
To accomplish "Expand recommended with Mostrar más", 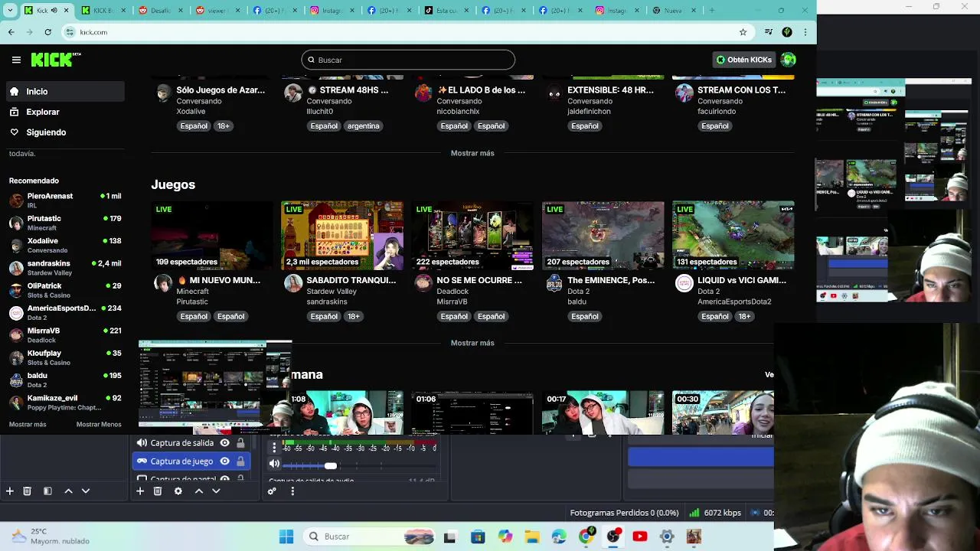I will 28,425.
